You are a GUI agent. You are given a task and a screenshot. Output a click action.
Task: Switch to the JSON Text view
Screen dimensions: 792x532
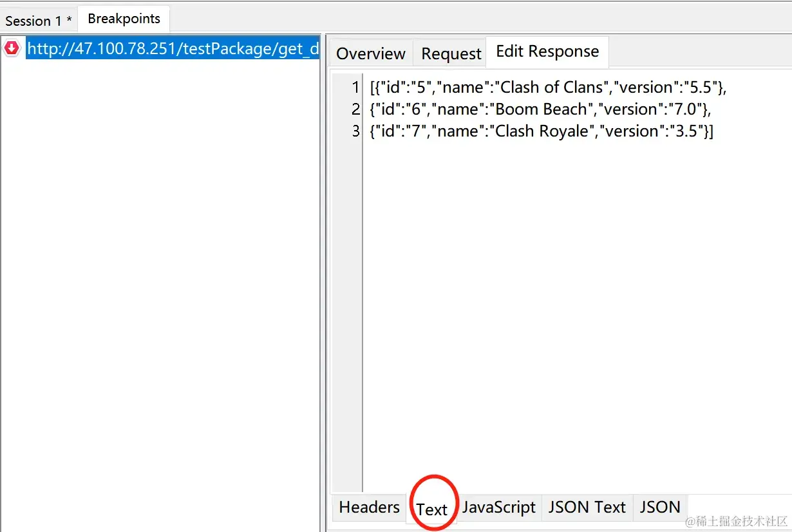point(587,507)
